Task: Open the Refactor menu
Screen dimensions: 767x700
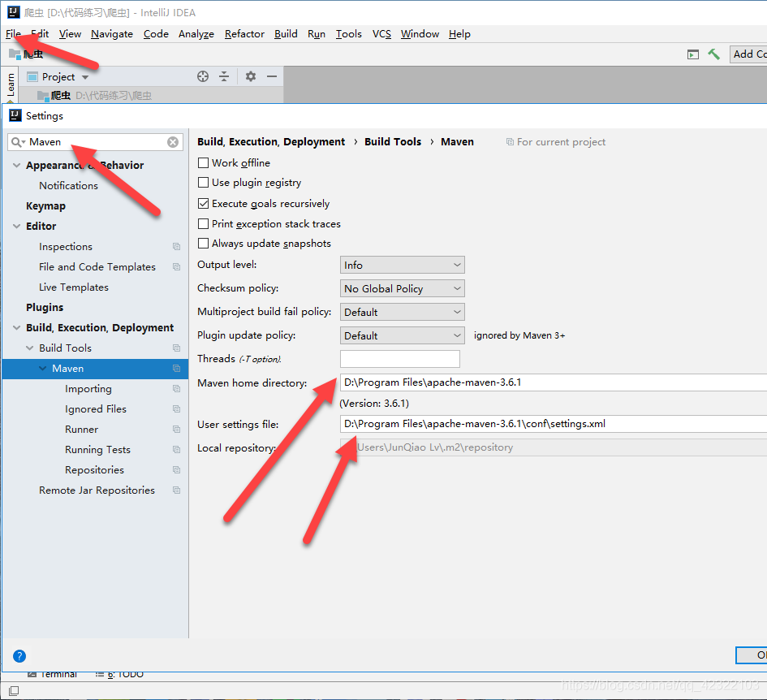Action: (x=244, y=34)
